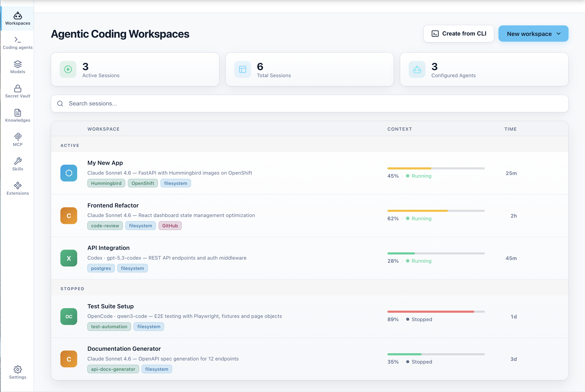Click the Test Suite Setup OC avatar
Viewport: 585px width, 392px height.
click(69, 317)
